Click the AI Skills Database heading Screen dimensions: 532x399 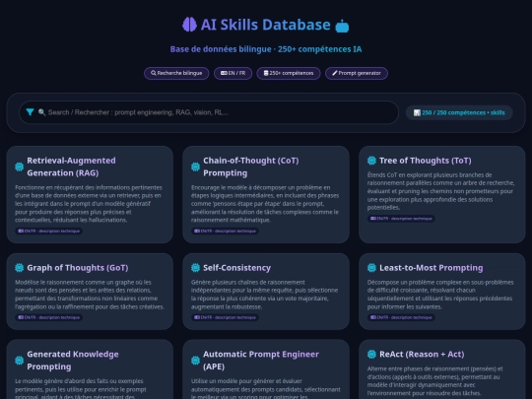pyautogui.click(x=266, y=25)
